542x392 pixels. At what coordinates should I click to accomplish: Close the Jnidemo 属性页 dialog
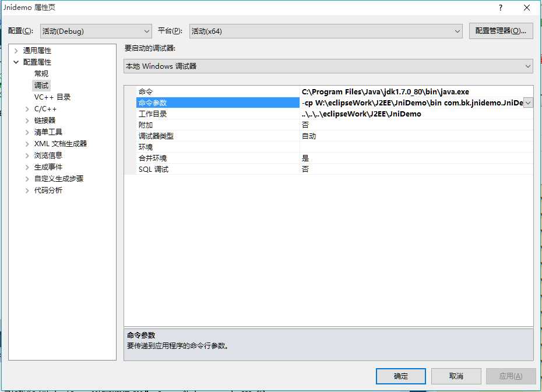(526, 8)
